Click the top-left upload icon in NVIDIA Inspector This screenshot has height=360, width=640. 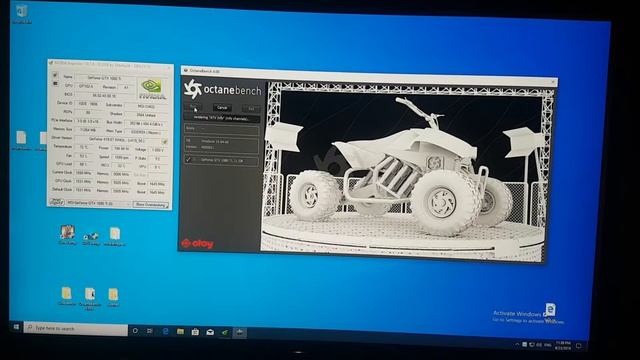click(x=55, y=75)
